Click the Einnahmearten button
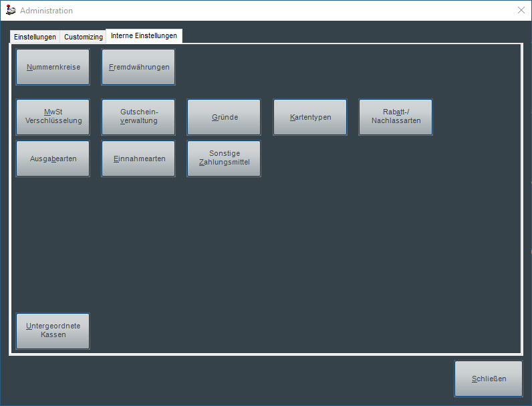 [138, 159]
